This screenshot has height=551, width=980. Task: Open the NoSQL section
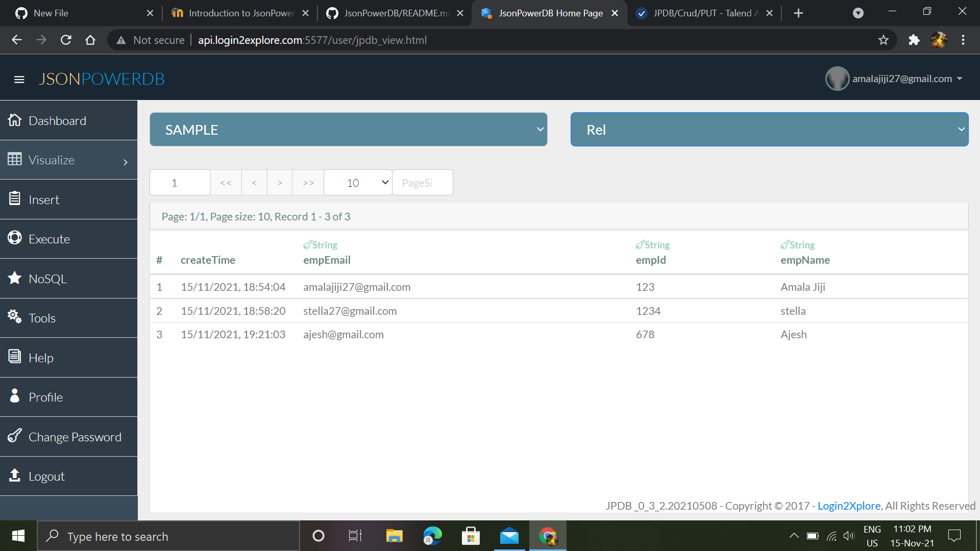(x=47, y=279)
